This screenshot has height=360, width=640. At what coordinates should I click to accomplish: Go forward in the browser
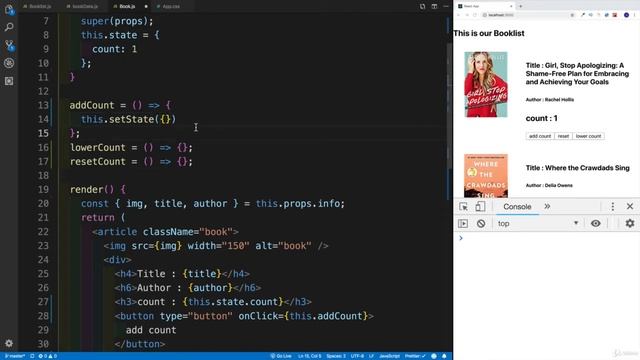pyautogui.click(x=467, y=15)
